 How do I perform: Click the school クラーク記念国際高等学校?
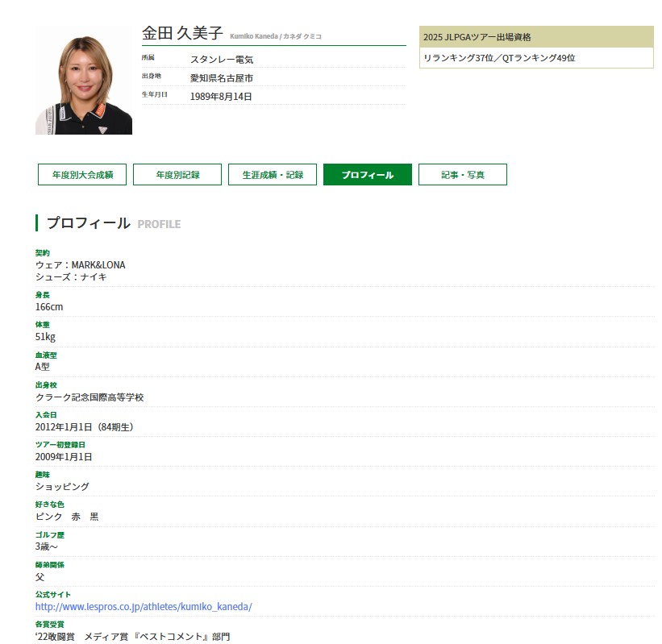click(x=90, y=397)
